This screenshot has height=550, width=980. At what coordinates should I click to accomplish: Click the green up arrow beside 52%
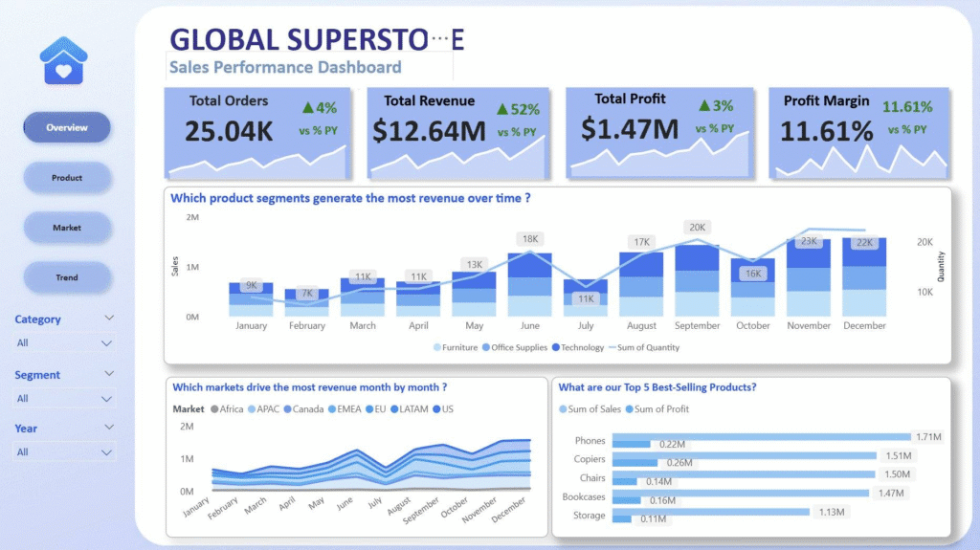(502, 109)
